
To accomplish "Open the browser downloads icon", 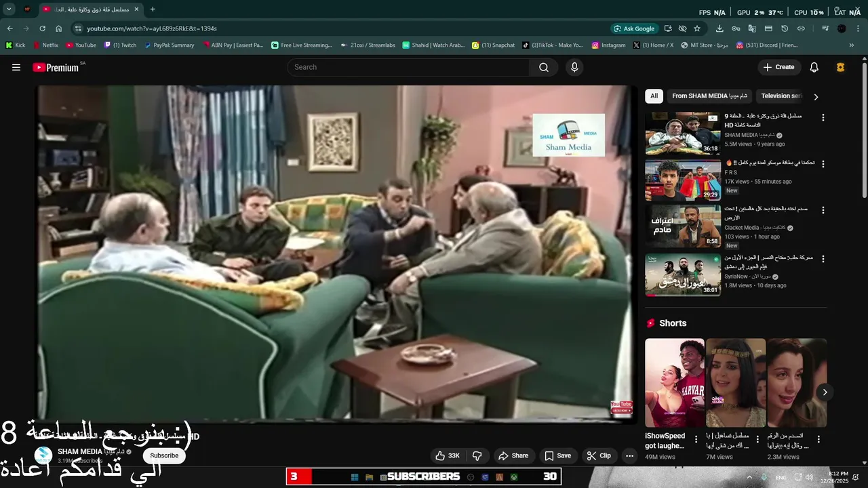I will tap(719, 28).
